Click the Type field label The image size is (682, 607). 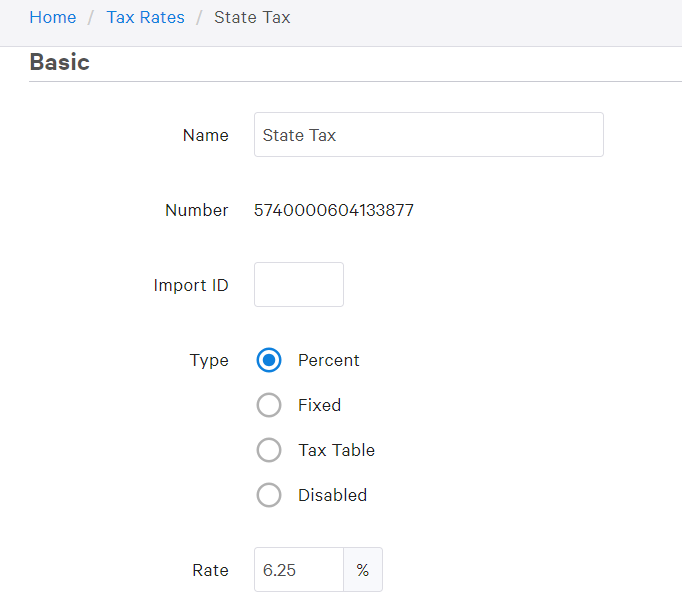[x=208, y=360]
